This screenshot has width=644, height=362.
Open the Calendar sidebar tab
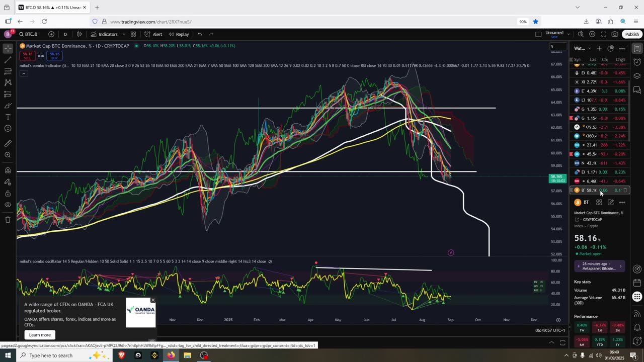[x=637, y=283]
